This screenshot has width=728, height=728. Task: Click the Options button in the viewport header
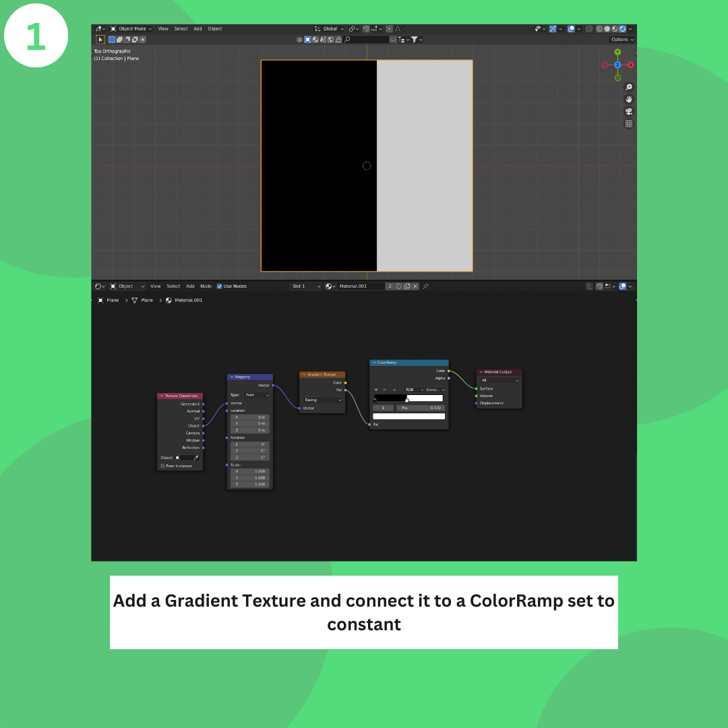coord(621,39)
